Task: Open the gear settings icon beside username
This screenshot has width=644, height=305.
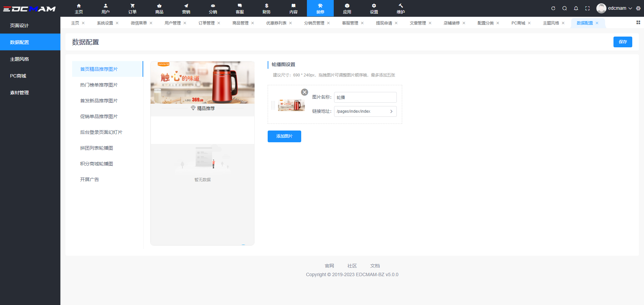Action: [x=638, y=8]
